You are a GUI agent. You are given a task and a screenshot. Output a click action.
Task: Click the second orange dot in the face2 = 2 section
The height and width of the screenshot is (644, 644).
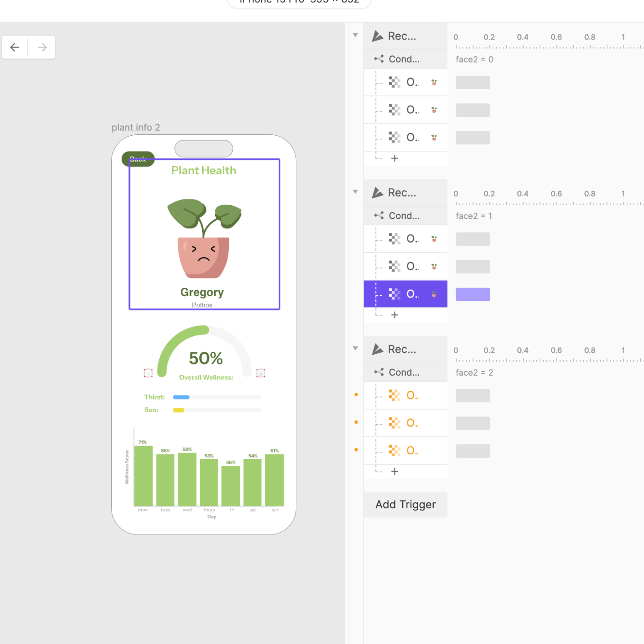click(356, 422)
